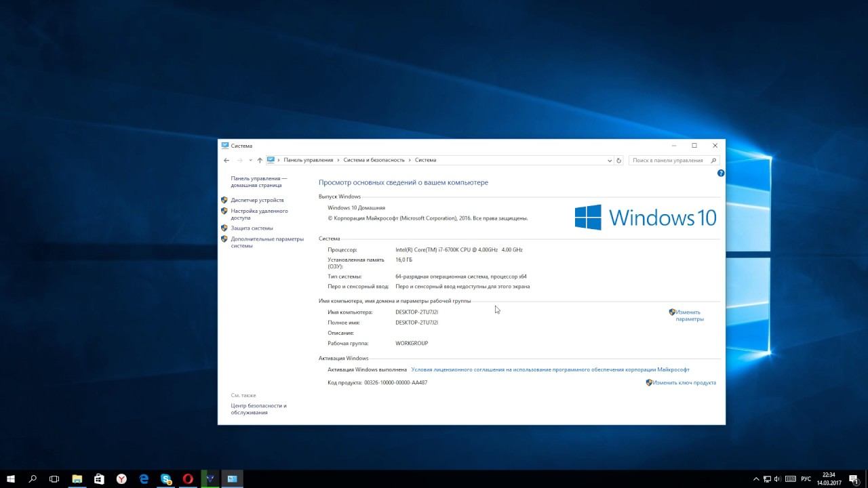Select the Система breadcrumb segment
Viewport: 868px width, 488px height.
coord(426,161)
